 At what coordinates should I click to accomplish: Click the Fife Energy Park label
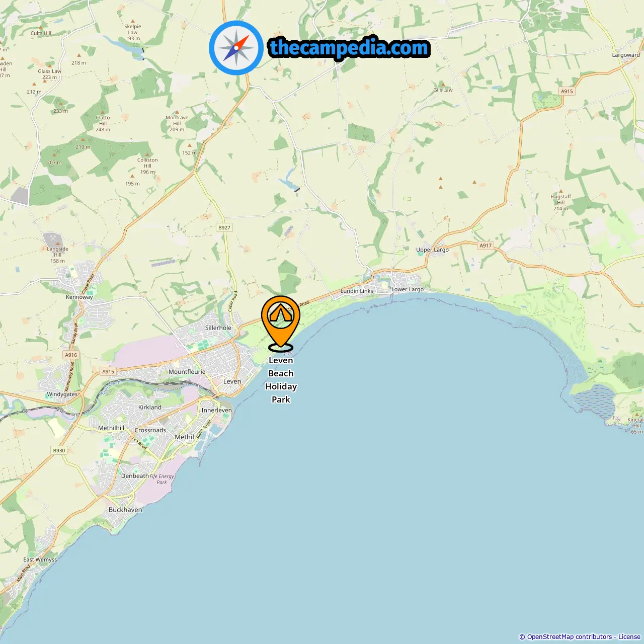pyautogui.click(x=162, y=479)
